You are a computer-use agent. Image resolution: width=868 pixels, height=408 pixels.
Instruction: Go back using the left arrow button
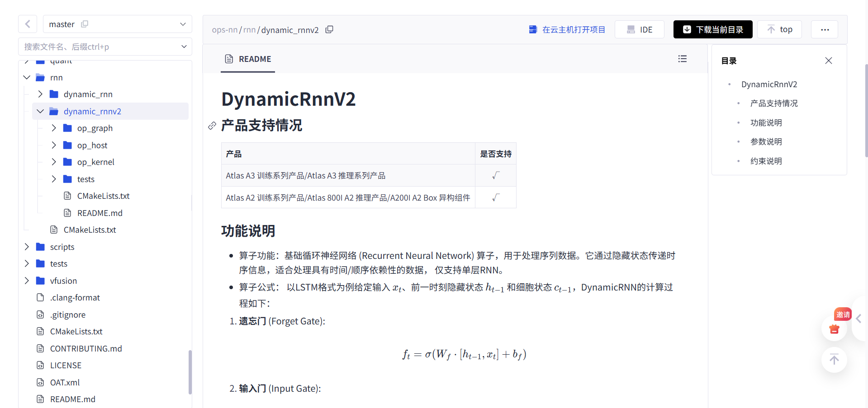tap(27, 24)
